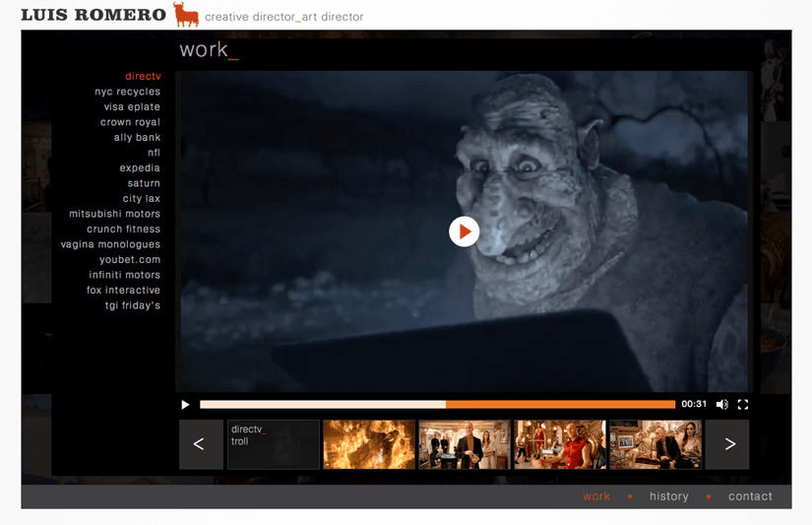Seek in the video progress bar

click(x=437, y=405)
